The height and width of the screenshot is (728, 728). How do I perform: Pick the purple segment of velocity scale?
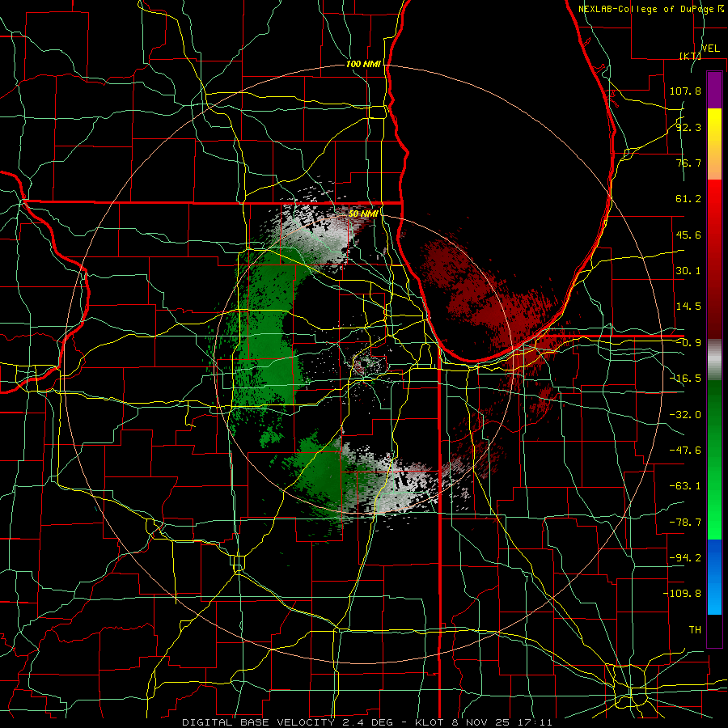coord(714,90)
